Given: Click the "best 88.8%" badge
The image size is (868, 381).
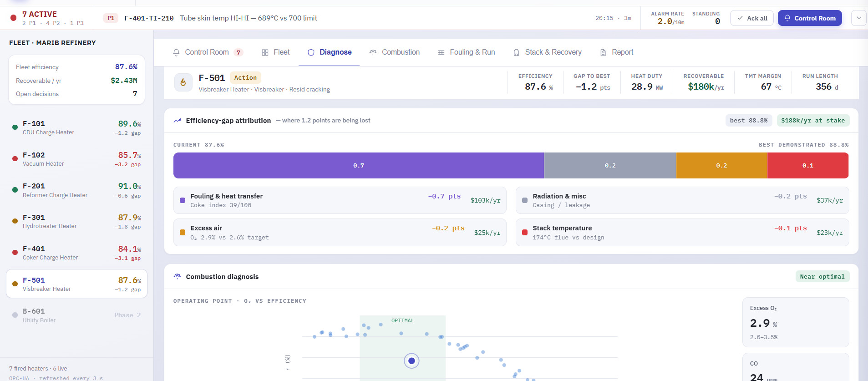Looking at the screenshot, I should pyautogui.click(x=748, y=121).
